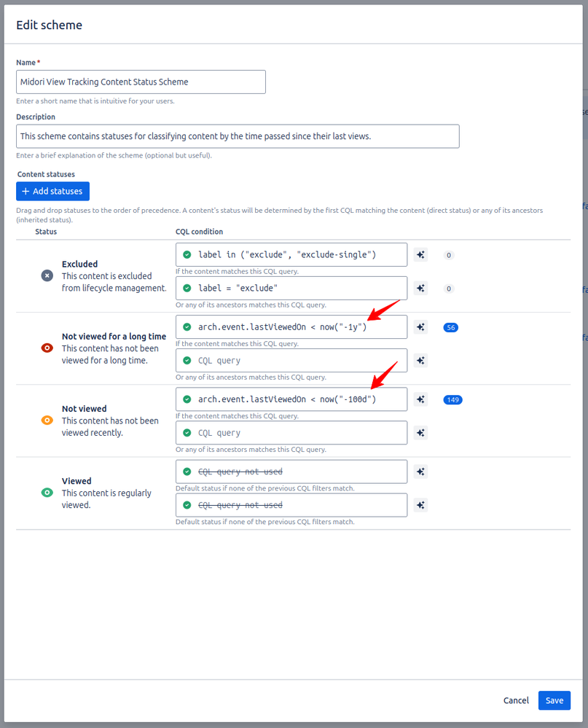Click second 'CQL query not used' field for Viewed
This screenshot has width=588, height=728.
tap(291, 505)
